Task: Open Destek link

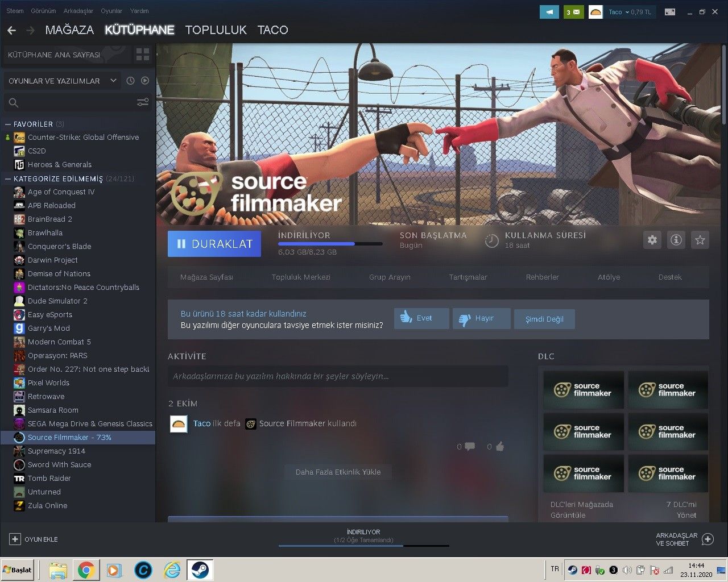Action: pos(670,277)
